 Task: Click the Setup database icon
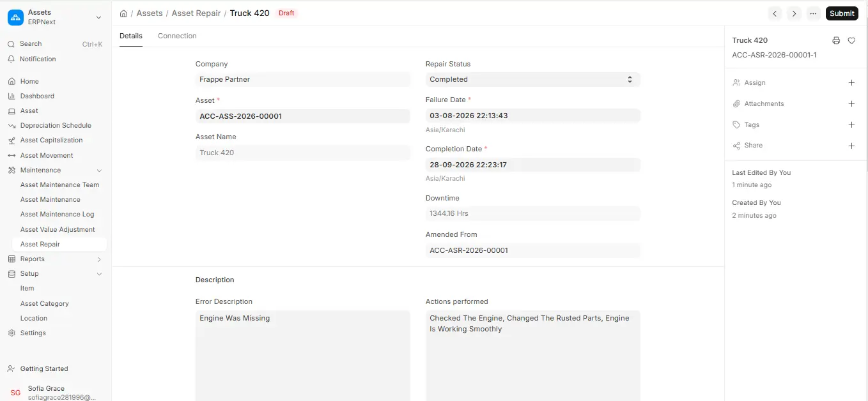coord(11,273)
